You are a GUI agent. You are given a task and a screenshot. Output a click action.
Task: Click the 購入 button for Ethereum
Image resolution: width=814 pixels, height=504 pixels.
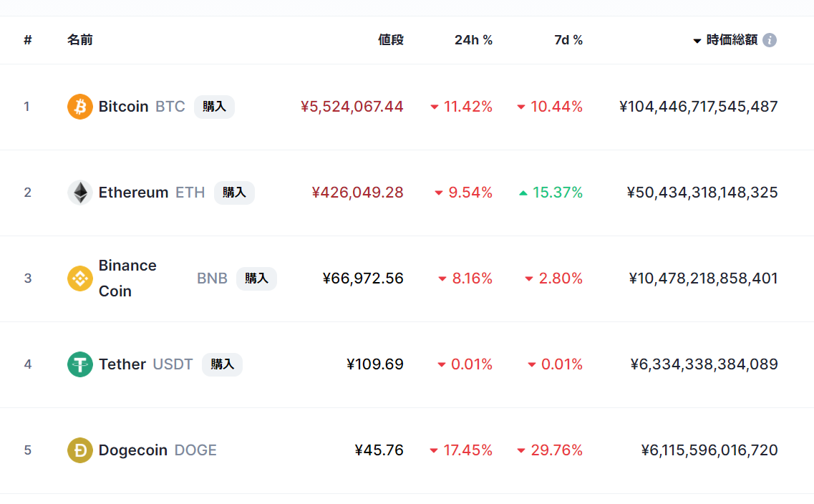tap(234, 192)
